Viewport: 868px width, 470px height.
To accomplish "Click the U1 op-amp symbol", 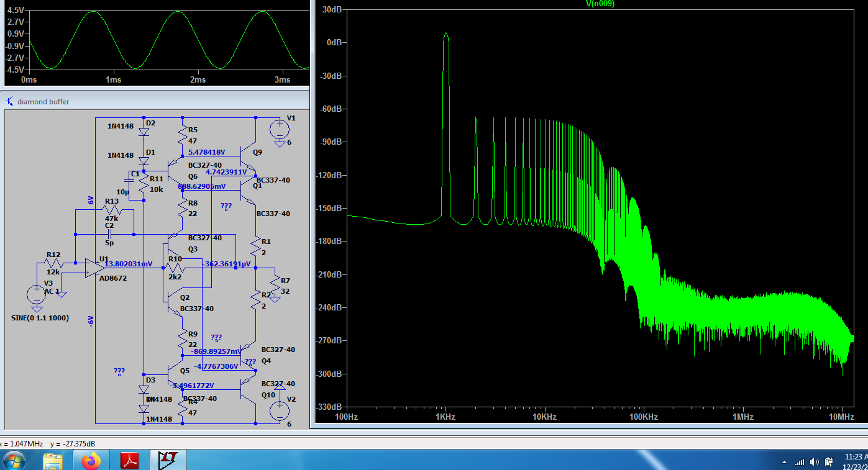I will pyautogui.click(x=93, y=268).
